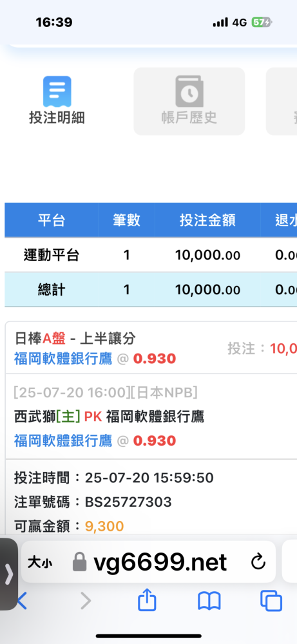297x644 pixels.
Task: Select the 總計 total row
Action: click(151, 290)
